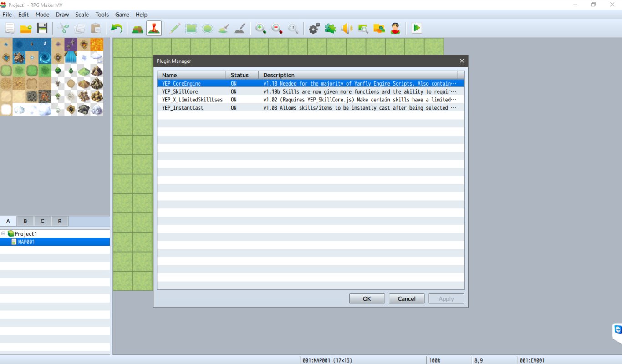This screenshot has width=622, height=364.
Task: Select the Pencil drawing tool
Action: 174,28
